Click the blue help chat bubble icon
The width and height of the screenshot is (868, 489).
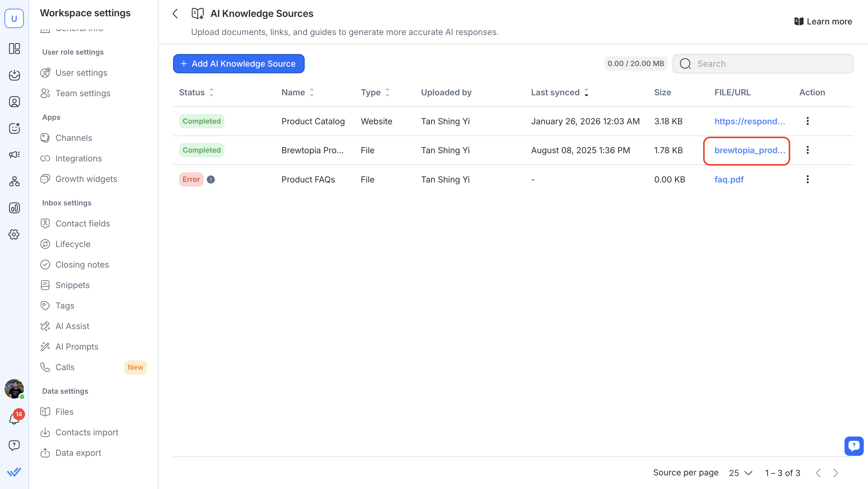(854, 446)
